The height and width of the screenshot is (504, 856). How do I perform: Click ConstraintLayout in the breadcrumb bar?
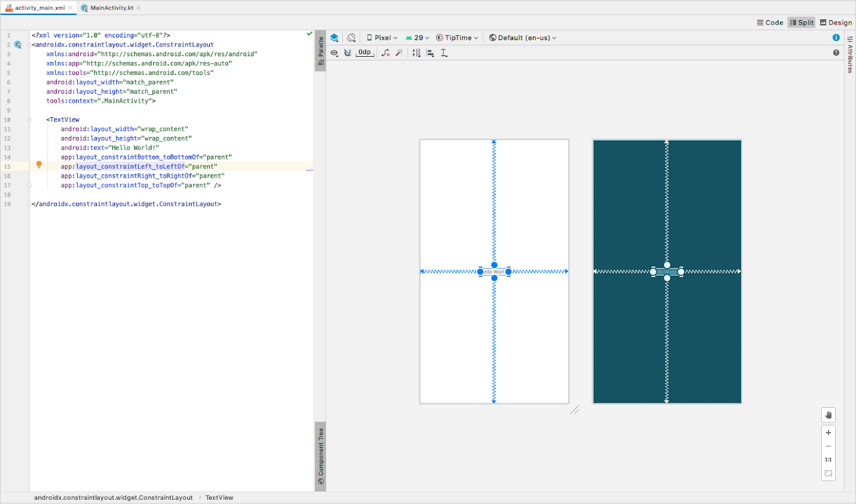114,497
